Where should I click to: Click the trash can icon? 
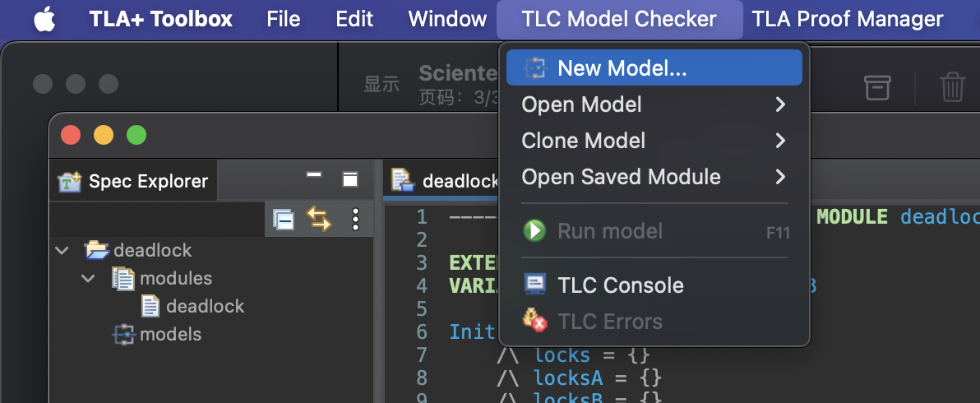click(953, 87)
